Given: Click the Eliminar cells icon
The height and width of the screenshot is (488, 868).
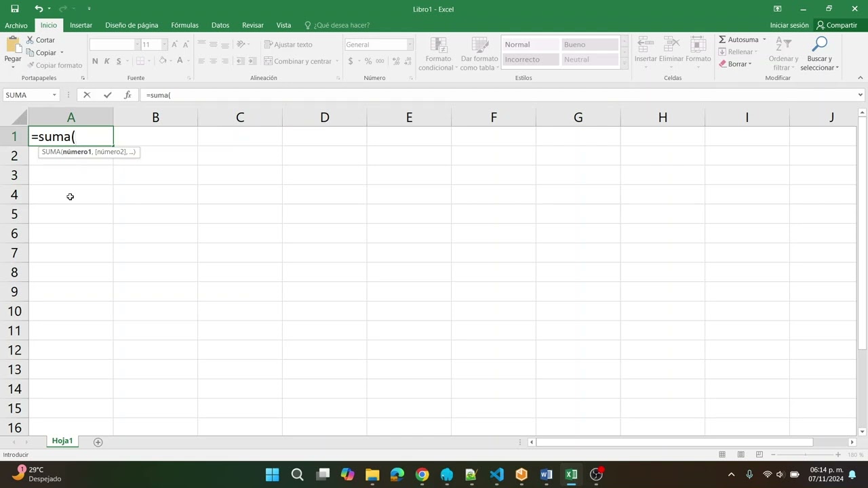Looking at the screenshot, I should coord(671,45).
